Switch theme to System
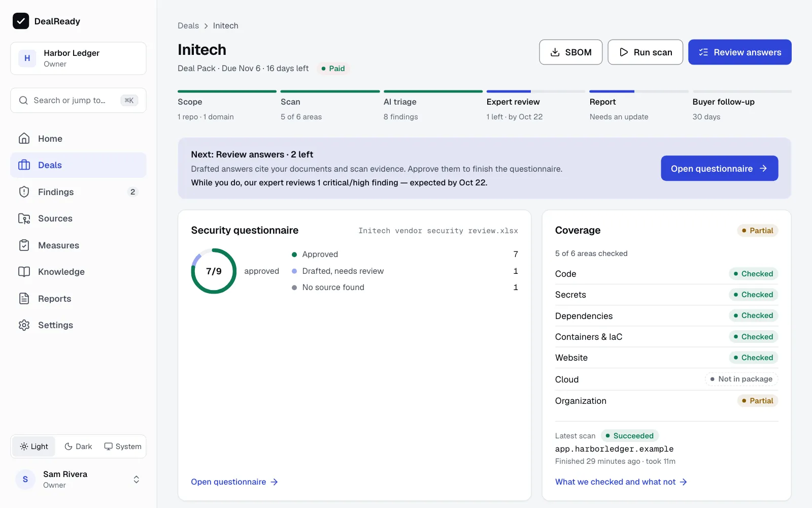 tap(123, 447)
